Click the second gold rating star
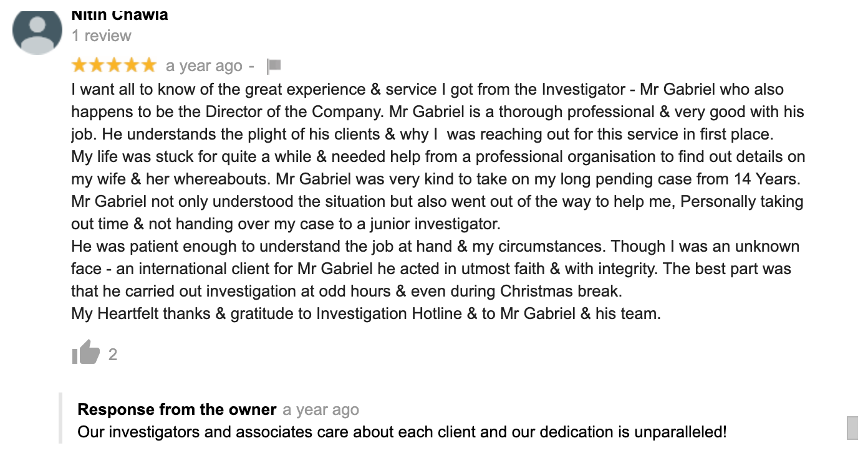Screen dimensions: 868x471 97,65
